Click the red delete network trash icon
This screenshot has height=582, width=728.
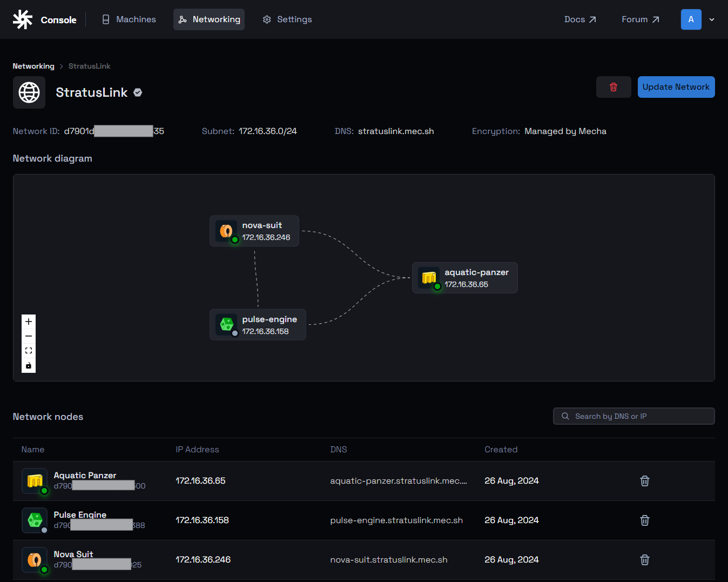[x=613, y=87]
